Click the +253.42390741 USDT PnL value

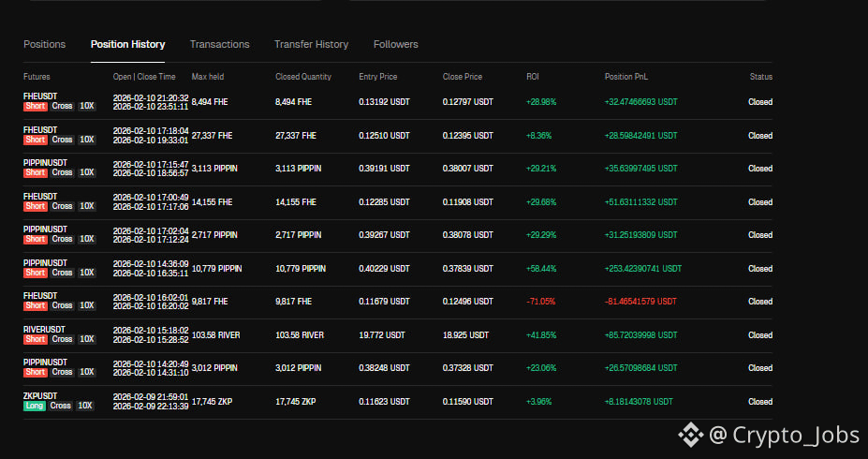coord(643,268)
